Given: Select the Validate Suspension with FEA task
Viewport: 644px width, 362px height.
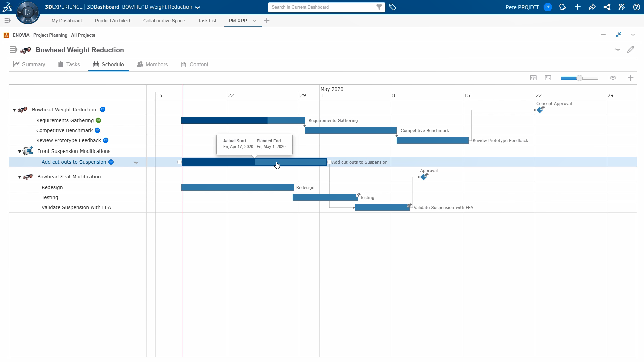Looking at the screenshot, I should [76, 207].
